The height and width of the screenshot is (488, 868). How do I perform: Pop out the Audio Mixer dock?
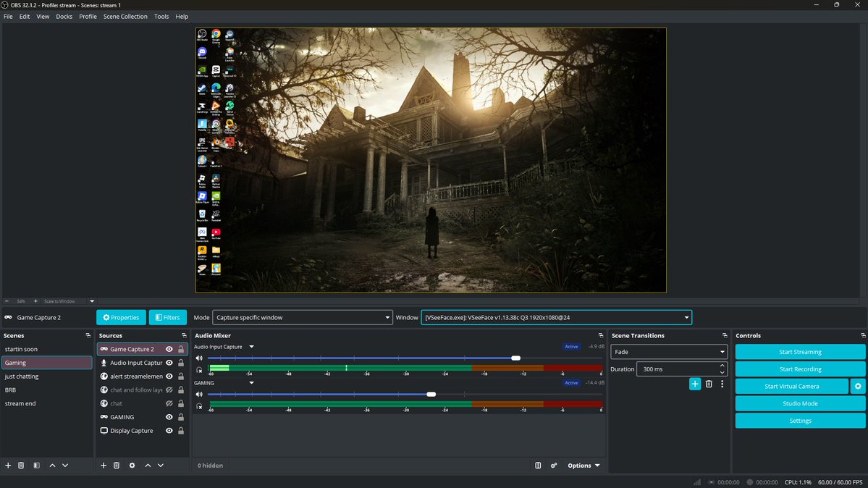(x=601, y=336)
